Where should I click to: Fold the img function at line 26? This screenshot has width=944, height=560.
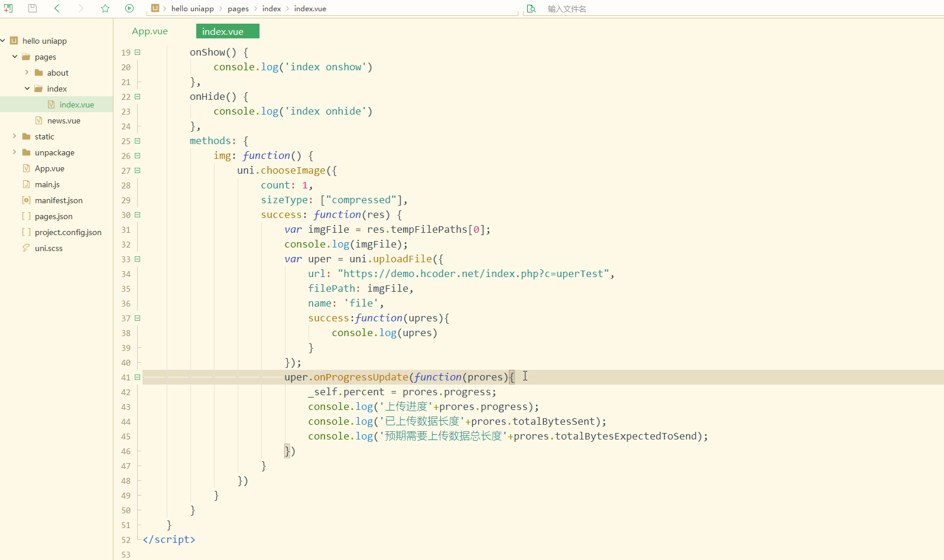pyautogui.click(x=138, y=155)
